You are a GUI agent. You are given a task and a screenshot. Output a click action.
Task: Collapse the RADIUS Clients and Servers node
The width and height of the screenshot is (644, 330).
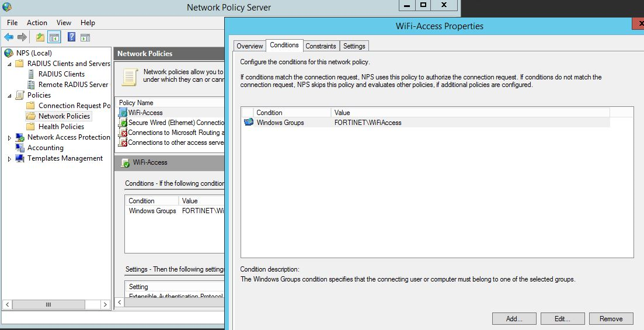(x=9, y=64)
